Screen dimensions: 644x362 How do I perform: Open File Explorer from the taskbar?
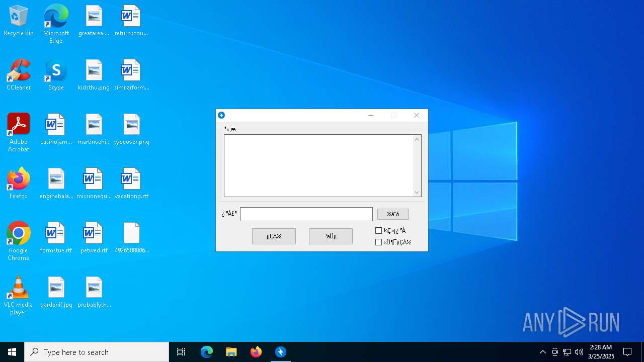(231, 352)
